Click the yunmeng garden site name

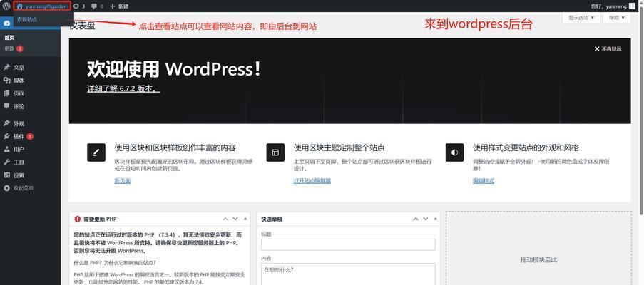[x=46, y=6]
